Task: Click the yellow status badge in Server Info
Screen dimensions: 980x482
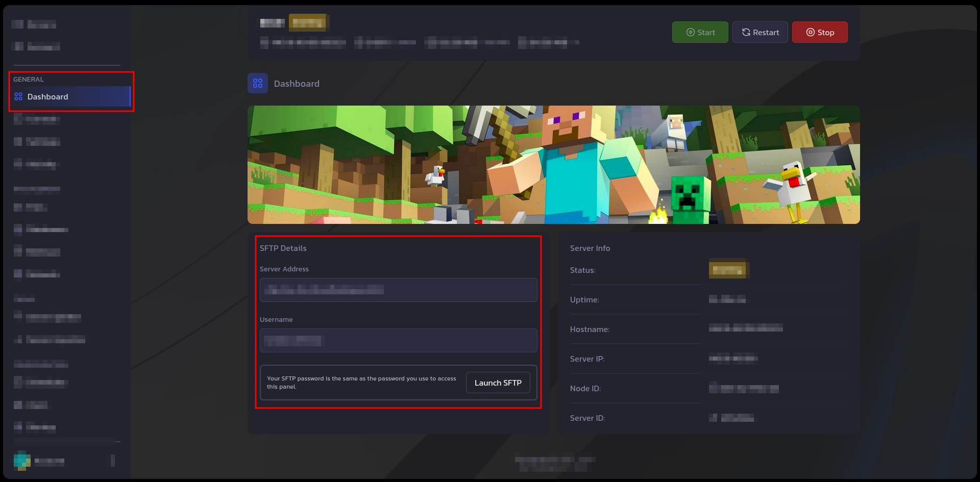Action: pyautogui.click(x=728, y=269)
